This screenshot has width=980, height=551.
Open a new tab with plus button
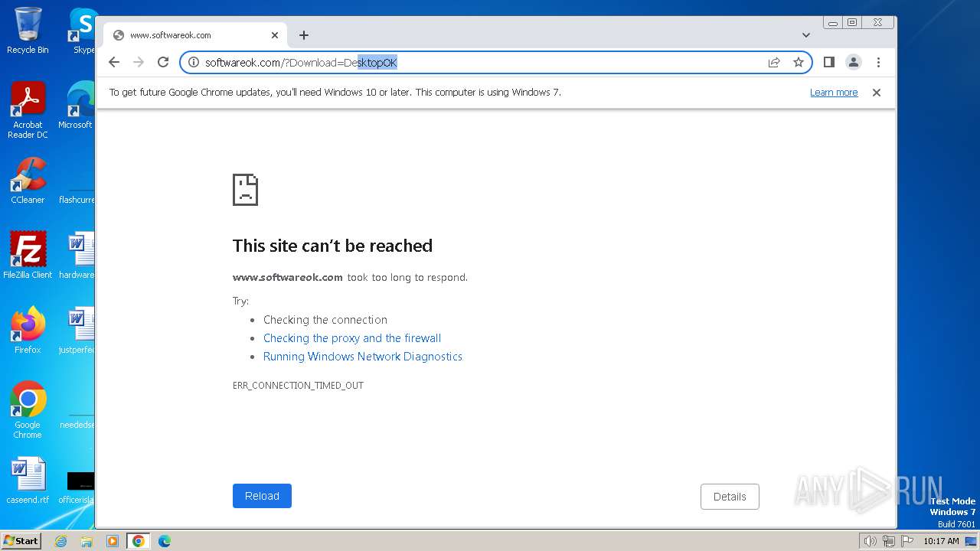coord(304,35)
